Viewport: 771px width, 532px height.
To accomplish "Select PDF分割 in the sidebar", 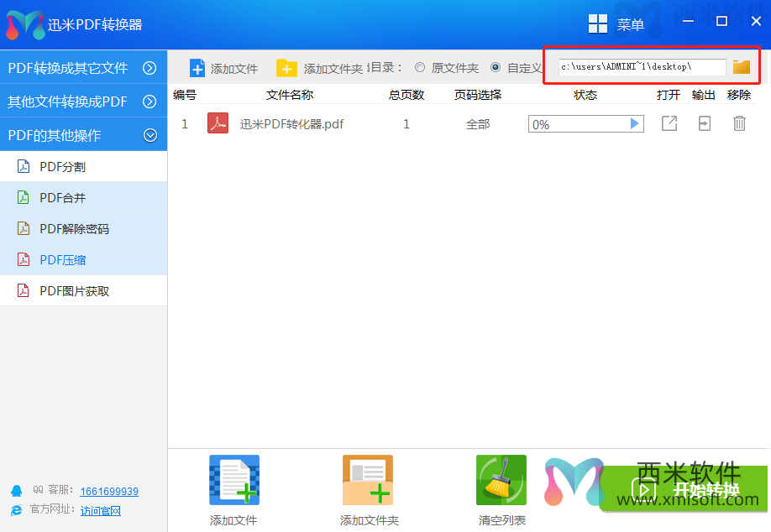I will [x=63, y=167].
